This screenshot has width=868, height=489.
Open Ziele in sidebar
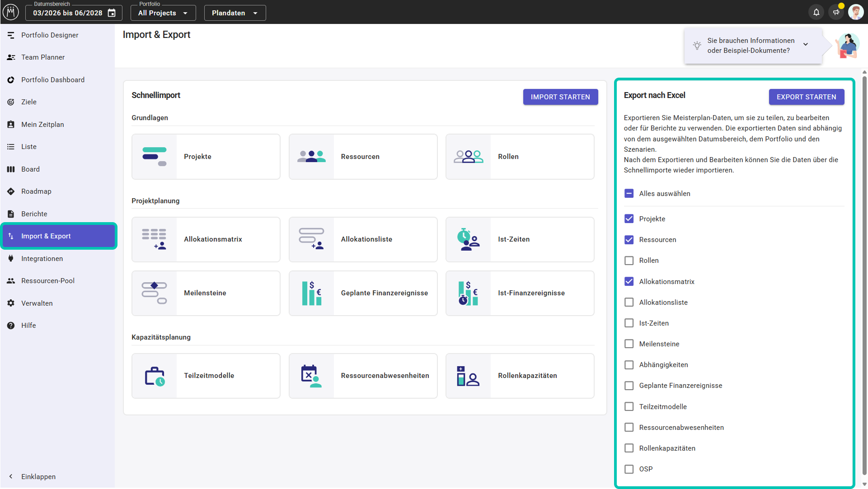pyautogui.click(x=57, y=102)
